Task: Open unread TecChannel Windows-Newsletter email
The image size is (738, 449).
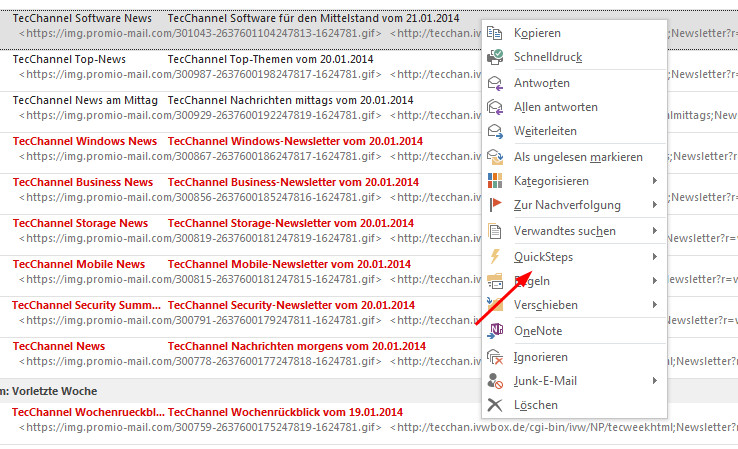Action: pyautogui.click(x=295, y=141)
